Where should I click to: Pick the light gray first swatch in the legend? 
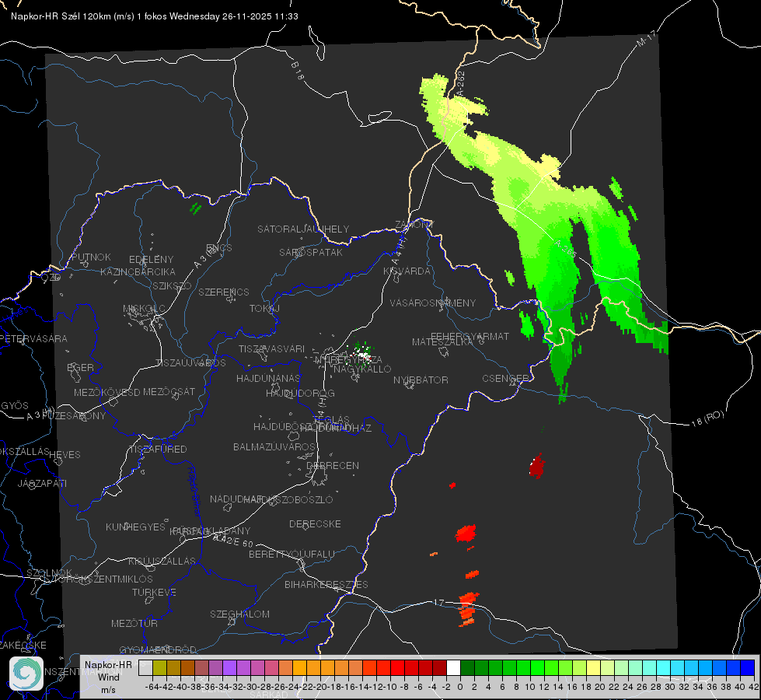click(x=145, y=668)
